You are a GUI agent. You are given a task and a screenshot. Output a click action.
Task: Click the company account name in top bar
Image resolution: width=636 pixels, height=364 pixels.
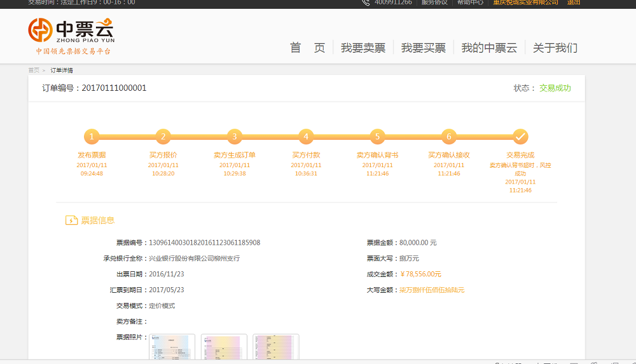[x=525, y=3]
